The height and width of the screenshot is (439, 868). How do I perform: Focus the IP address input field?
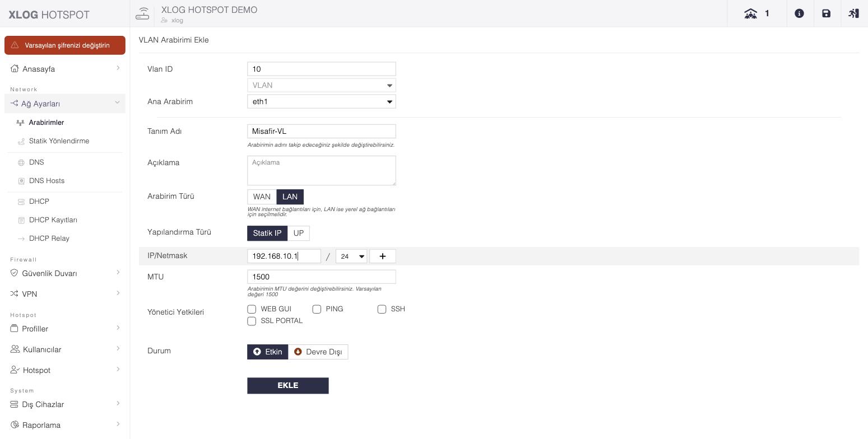[284, 256]
